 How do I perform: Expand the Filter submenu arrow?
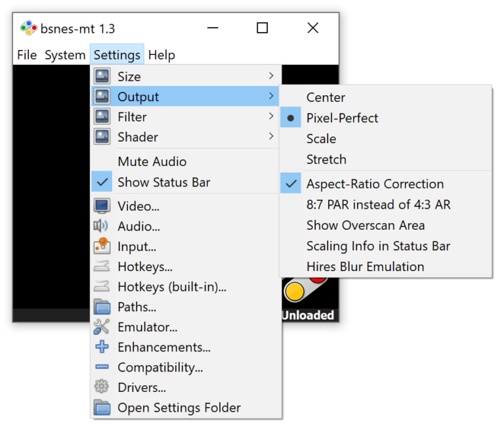(x=271, y=116)
